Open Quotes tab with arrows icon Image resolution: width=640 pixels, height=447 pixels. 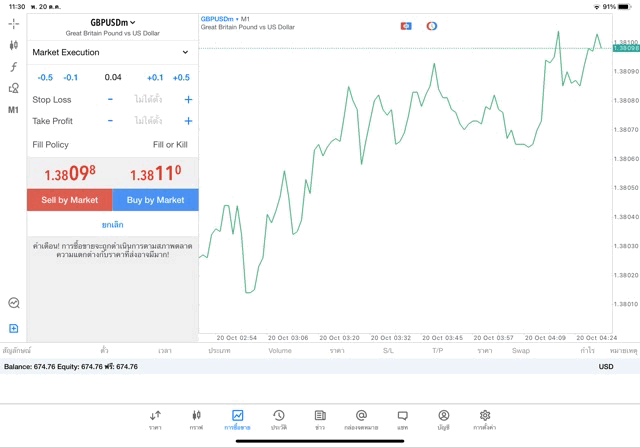click(x=155, y=419)
